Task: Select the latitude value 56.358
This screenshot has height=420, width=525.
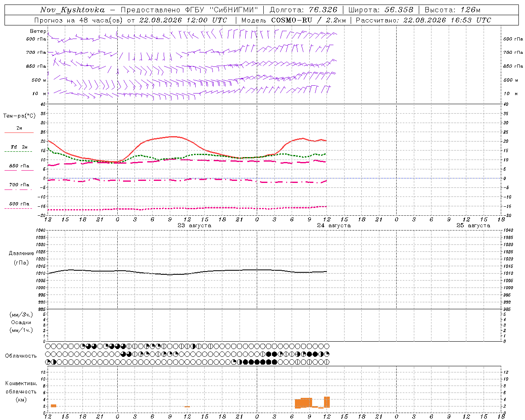Action: [x=399, y=10]
